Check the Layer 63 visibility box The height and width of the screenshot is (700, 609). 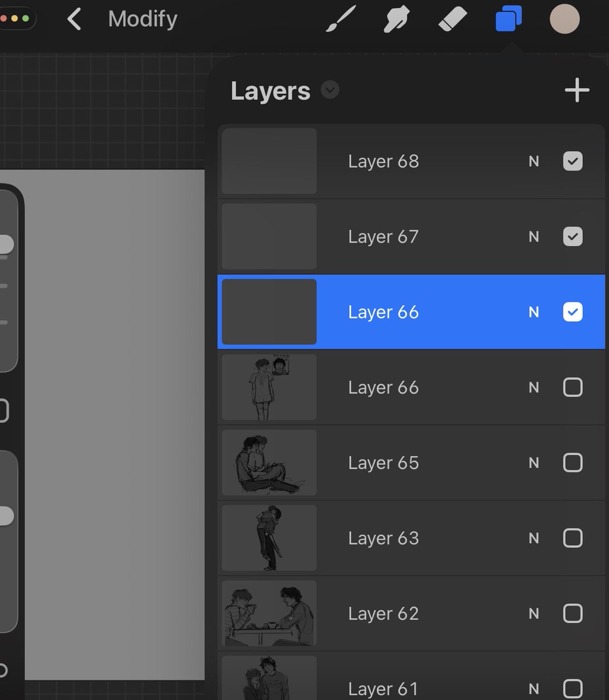coord(573,538)
